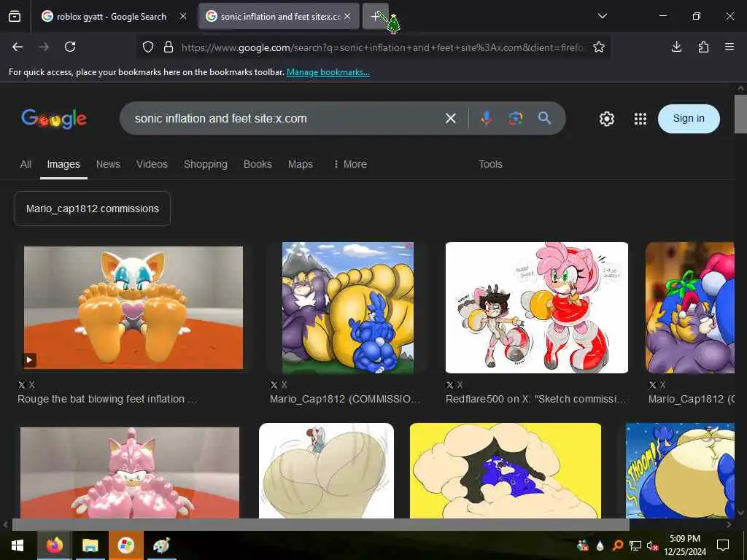Image resolution: width=747 pixels, height=560 pixels.
Task: Switch to the roblox gyatt tab
Action: [x=112, y=16]
